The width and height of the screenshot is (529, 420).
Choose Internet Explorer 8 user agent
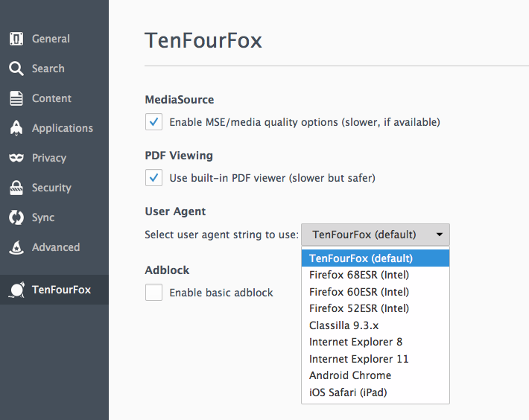coord(376,342)
